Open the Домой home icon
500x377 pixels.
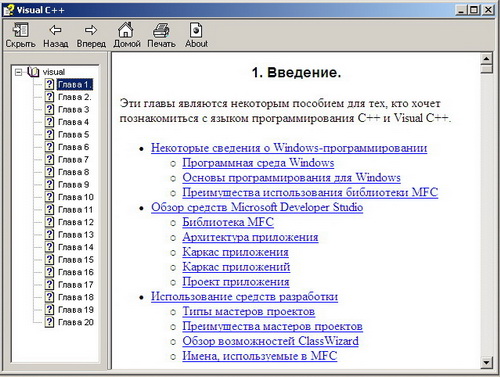coord(126,30)
